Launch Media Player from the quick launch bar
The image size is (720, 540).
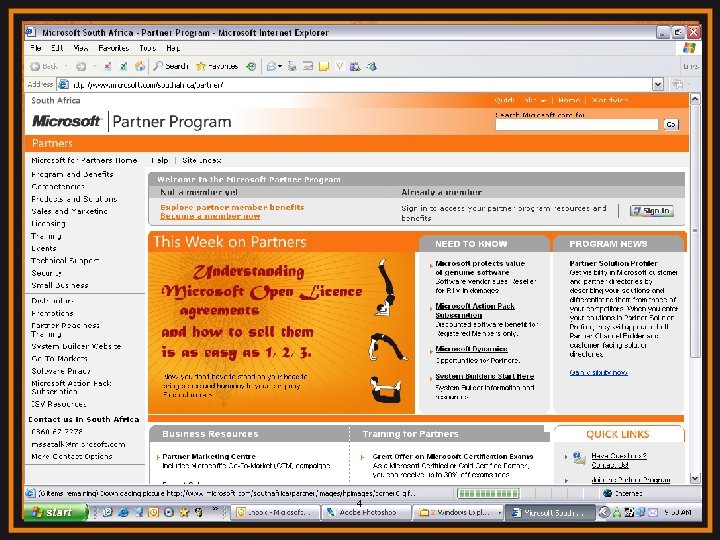coord(169,512)
